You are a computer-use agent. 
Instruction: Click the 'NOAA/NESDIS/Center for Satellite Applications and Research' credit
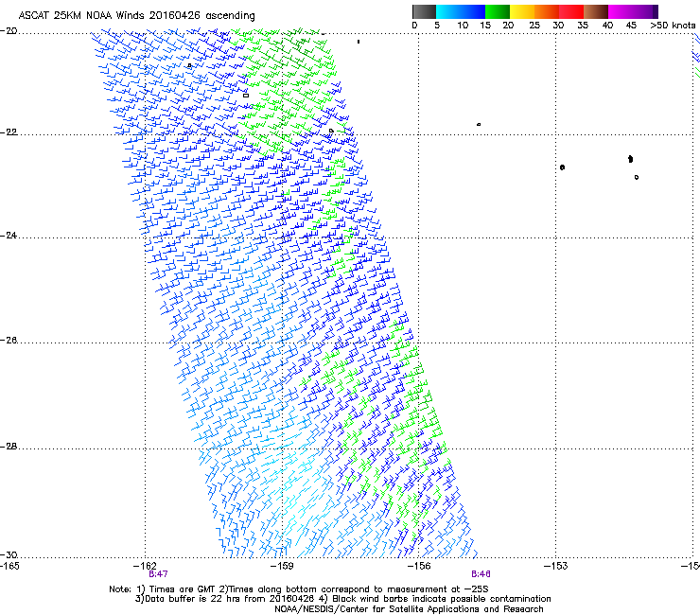tap(409, 609)
